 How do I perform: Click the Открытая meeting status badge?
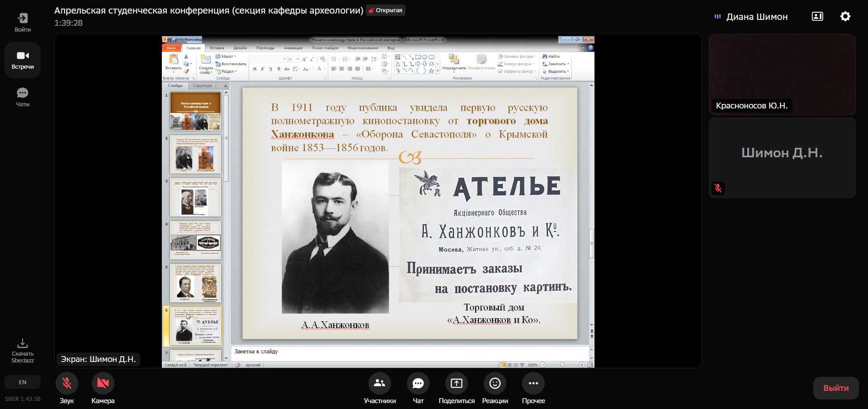coord(386,10)
